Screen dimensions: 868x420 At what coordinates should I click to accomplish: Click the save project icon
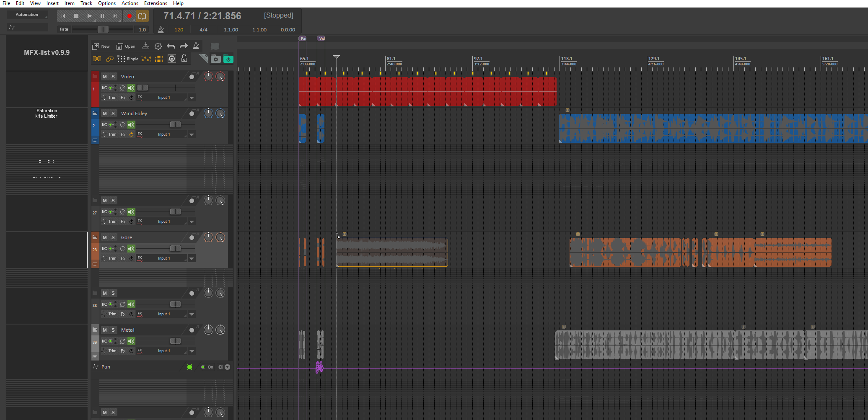pos(145,46)
